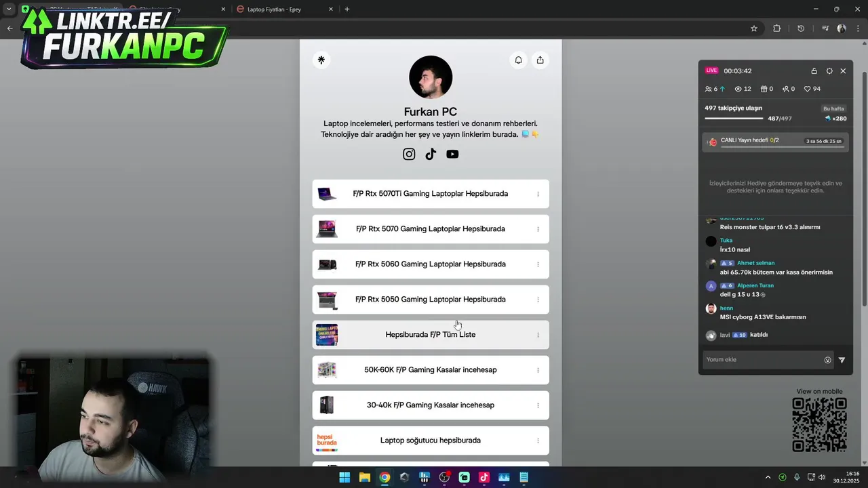
Task: Open F/P Rtx 5070Ti Gaming Laptoplar link
Action: pos(431,194)
